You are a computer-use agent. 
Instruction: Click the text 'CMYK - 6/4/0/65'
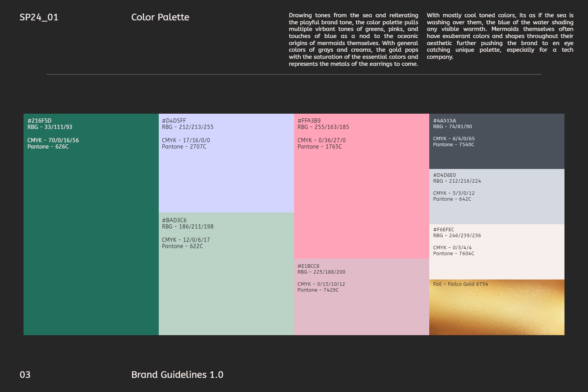(454, 139)
